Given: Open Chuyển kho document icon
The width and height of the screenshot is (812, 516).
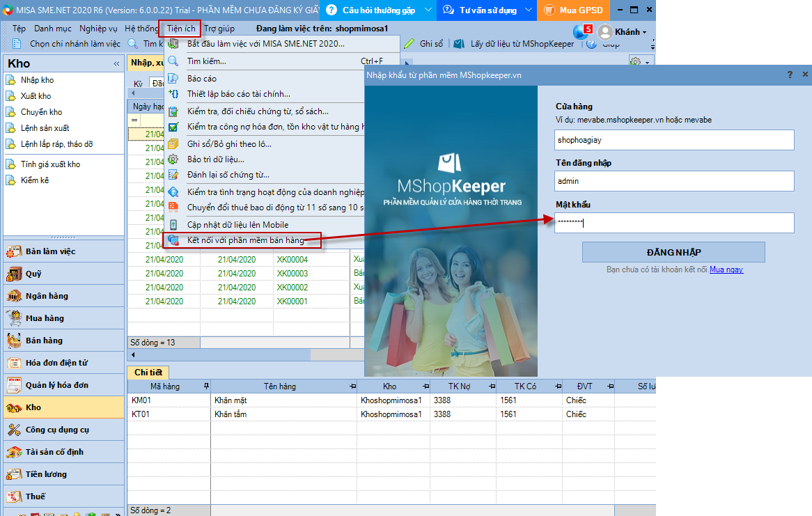Looking at the screenshot, I should point(11,112).
